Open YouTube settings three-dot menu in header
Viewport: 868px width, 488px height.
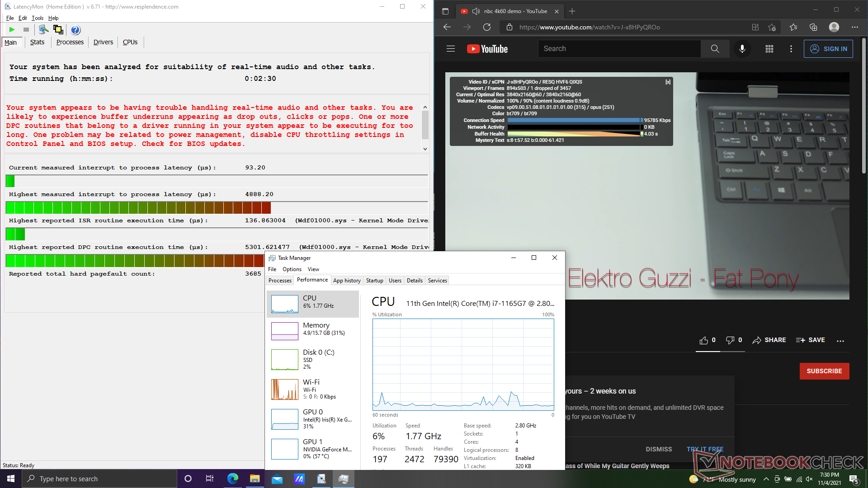tap(791, 49)
